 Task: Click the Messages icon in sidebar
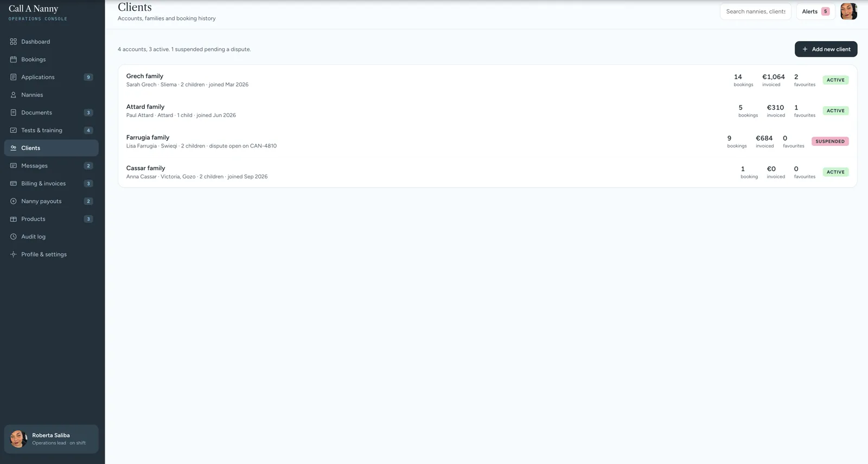14,166
